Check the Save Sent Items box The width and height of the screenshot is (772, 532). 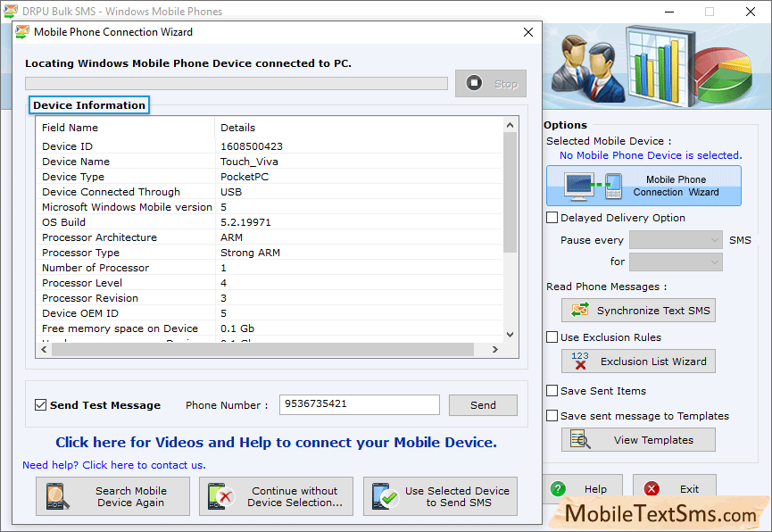tap(552, 391)
